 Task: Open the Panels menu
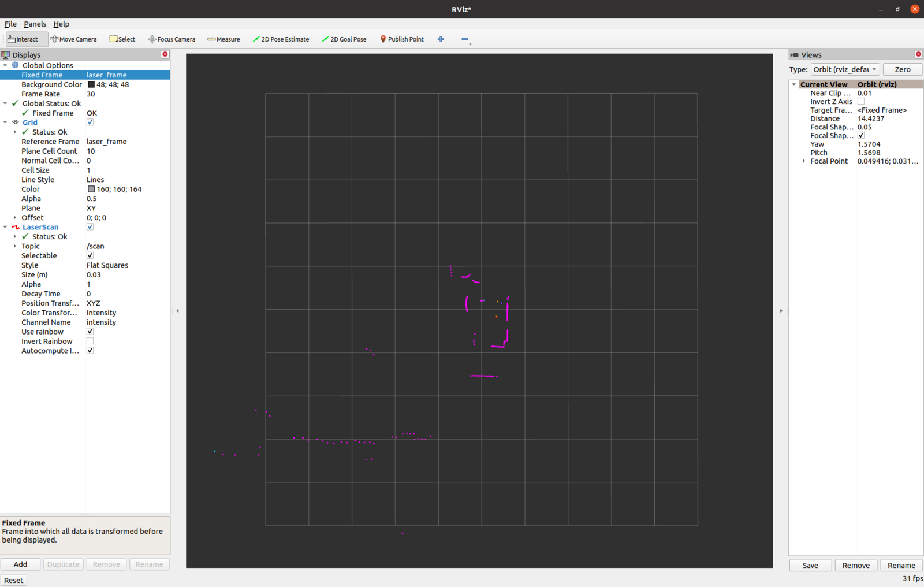(35, 24)
